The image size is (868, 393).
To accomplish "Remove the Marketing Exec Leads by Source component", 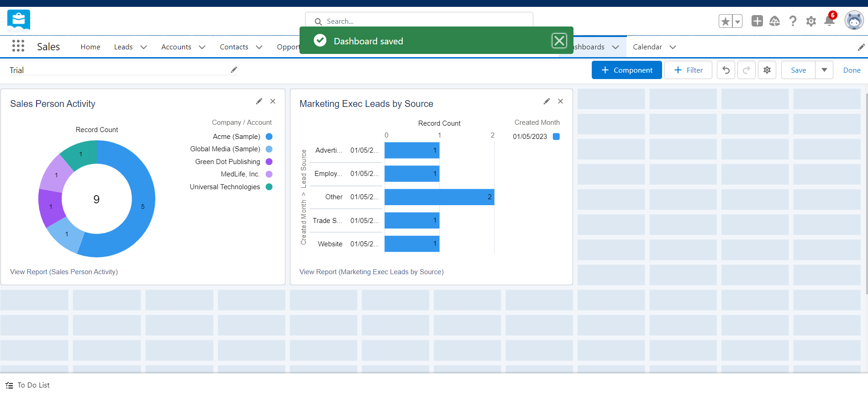I will [560, 101].
